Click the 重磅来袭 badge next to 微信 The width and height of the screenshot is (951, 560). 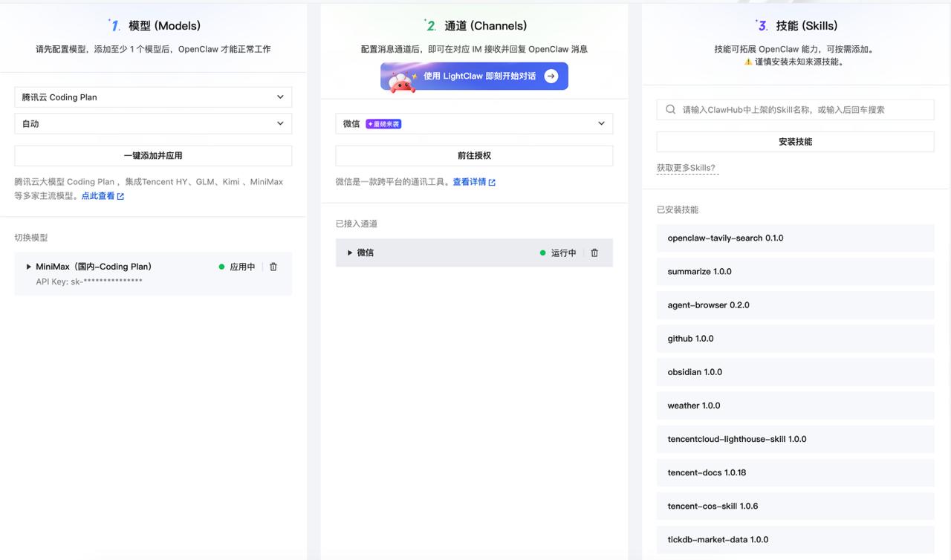(383, 123)
